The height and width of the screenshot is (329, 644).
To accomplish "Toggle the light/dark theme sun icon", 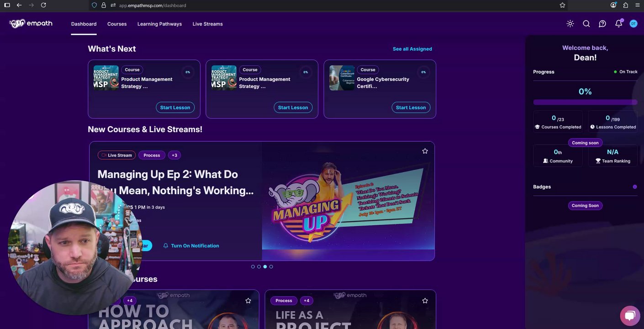I will click(x=570, y=24).
